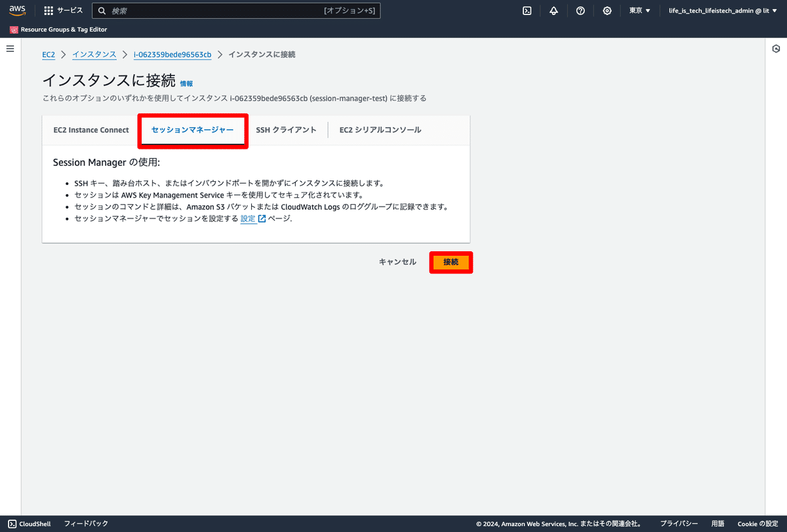Open the help question mark icon
Image resolution: width=787 pixels, height=532 pixels.
pos(580,10)
